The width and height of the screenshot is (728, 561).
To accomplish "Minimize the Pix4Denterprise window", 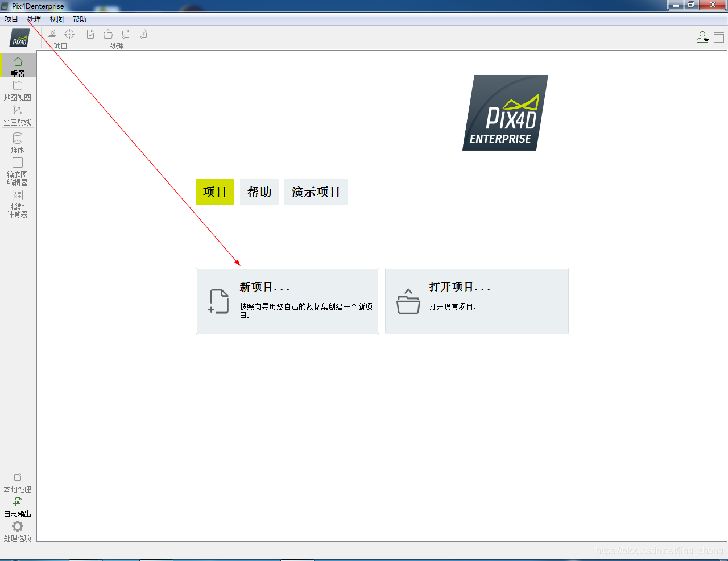I will point(676,5).
